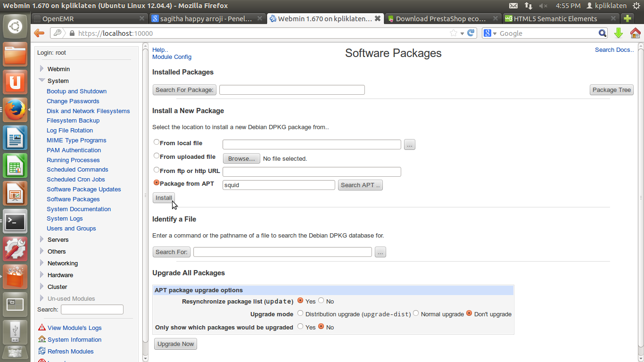Click the Refresh Modules icon in sidebar
Screen dimensions: 644x362
pos(41,351)
